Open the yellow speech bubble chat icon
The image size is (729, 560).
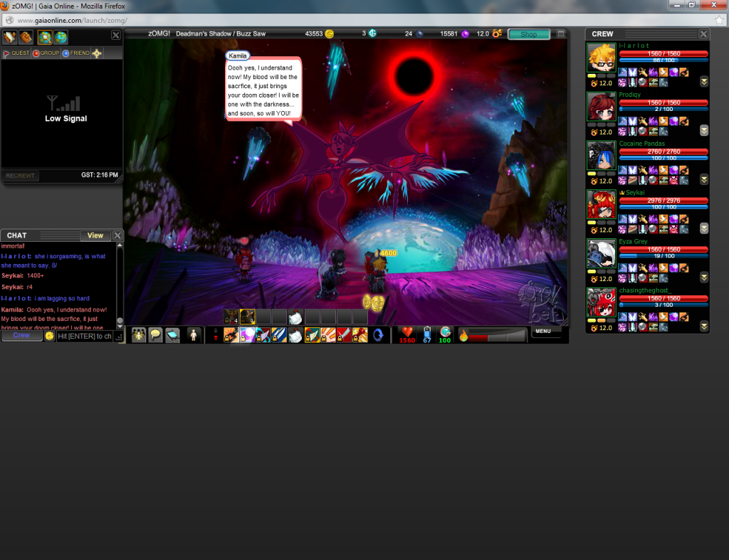point(155,334)
